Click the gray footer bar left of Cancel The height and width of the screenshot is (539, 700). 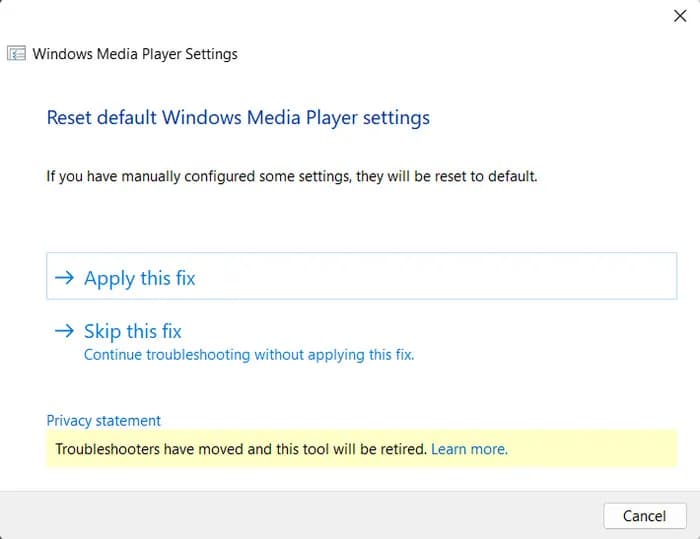point(300,515)
